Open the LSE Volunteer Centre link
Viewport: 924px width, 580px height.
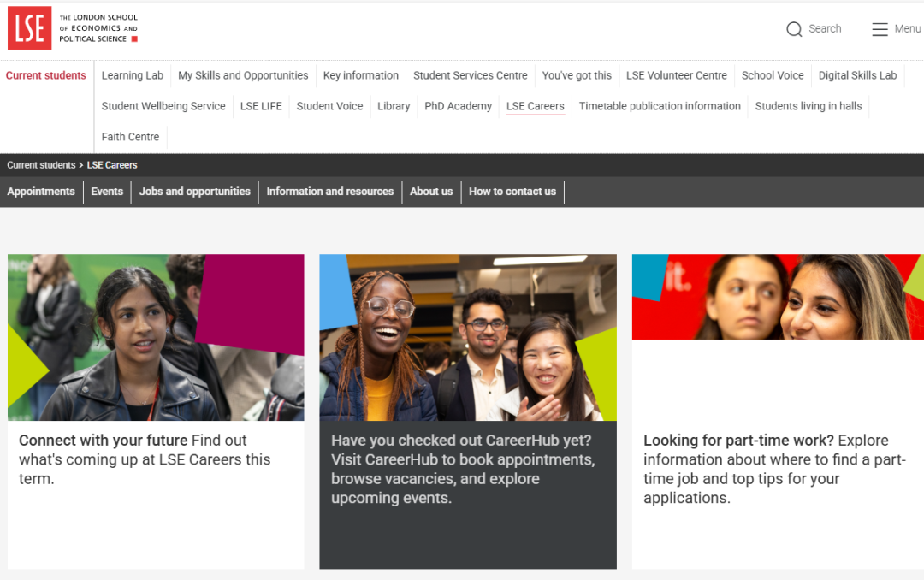[677, 75]
